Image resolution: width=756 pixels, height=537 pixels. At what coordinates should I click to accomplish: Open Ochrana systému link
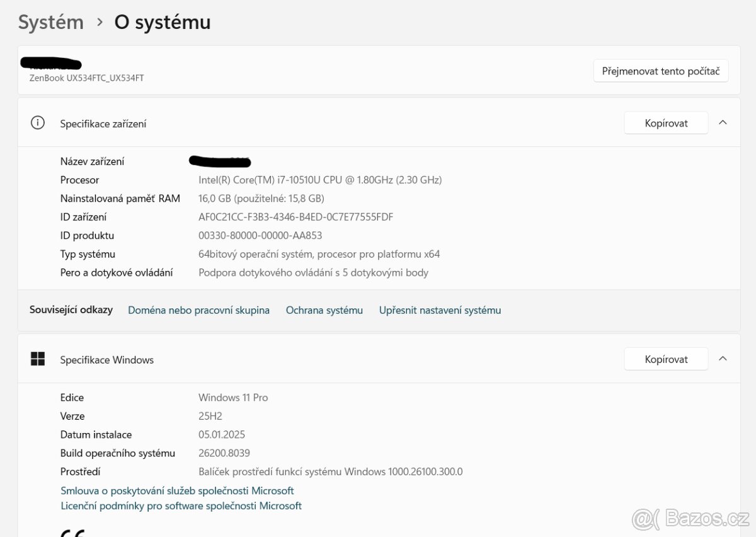click(x=324, y=310)
